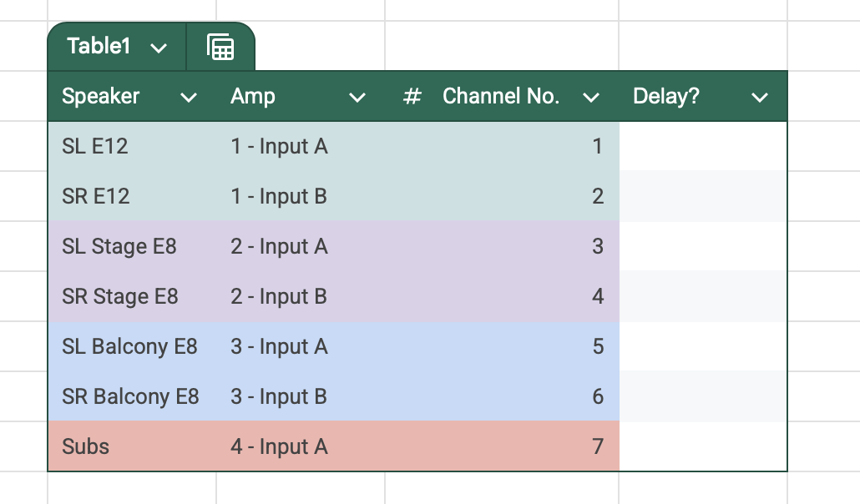Open the Speaker column dropdown arrow
The height and width of the screenshot is (504, 860).
coord(189,98)
